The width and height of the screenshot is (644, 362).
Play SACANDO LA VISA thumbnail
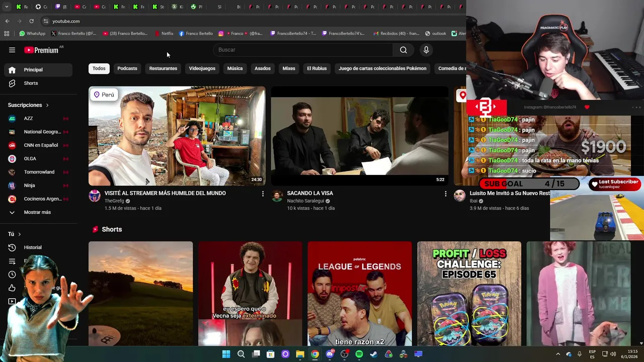coord(360,136)
